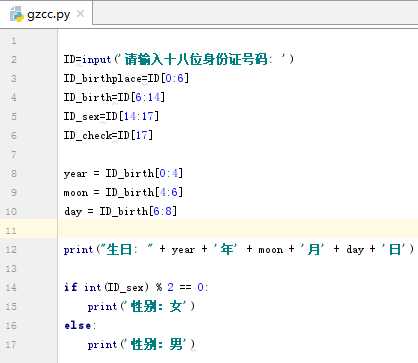
Task: Select the gzcc.py editor tab
Action: coord(46,14)
